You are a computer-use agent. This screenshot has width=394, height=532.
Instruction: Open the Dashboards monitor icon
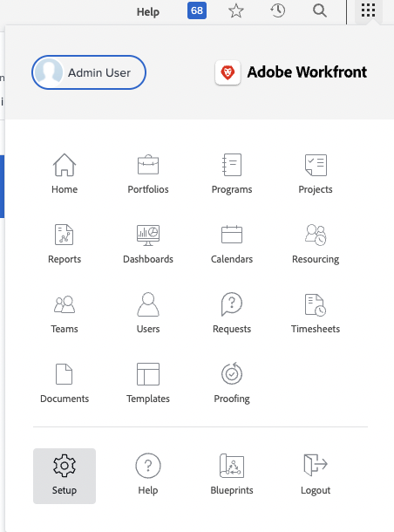coord(148,235)
